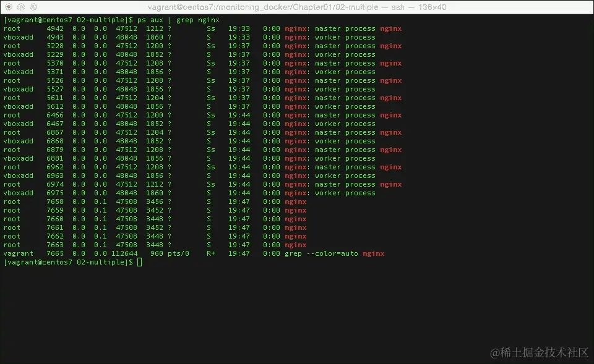Click the 'vagrant' user name in the grep row
This screenshot has height=364, width=594.
[x=18, y=254]
